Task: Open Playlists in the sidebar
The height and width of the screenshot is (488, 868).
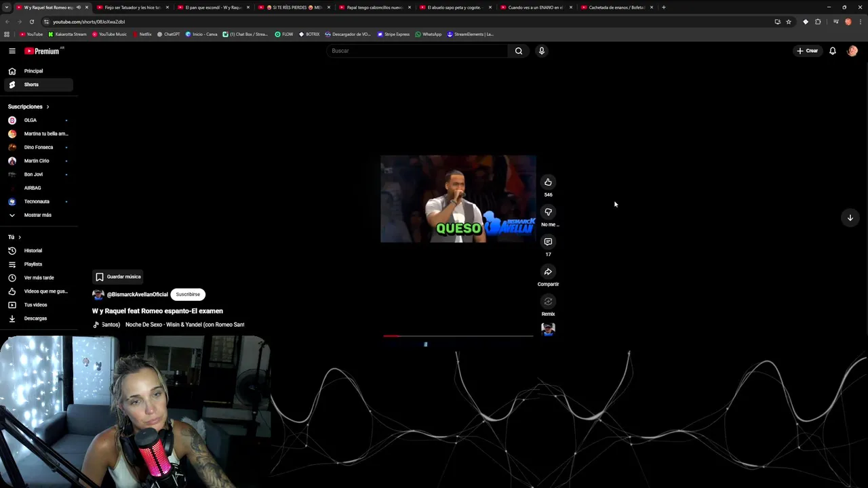Action: coord(38,264)
